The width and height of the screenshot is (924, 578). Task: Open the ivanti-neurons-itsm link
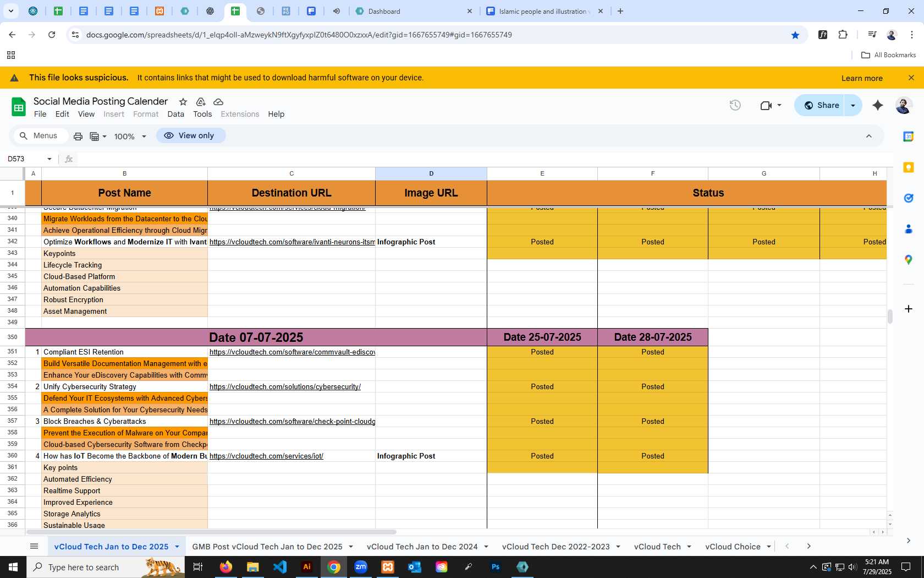pyautogui.click(x=292, y=242)
